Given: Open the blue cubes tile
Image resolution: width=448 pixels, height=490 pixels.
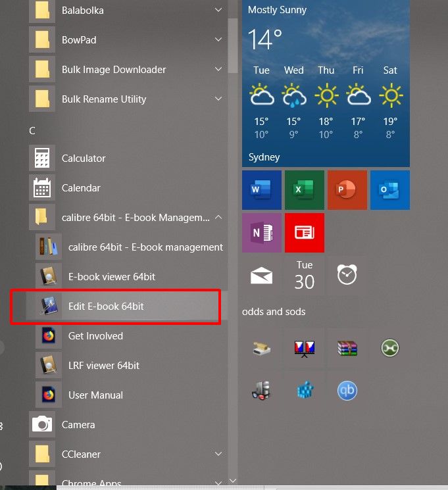Looking at the screenshot, I should [305, 390].
